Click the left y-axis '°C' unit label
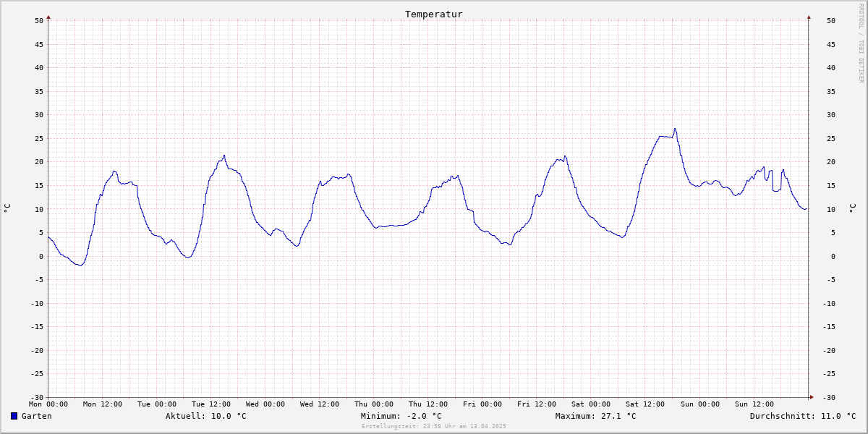The height and width of the screenshot is (434, 868). (7, 208)
